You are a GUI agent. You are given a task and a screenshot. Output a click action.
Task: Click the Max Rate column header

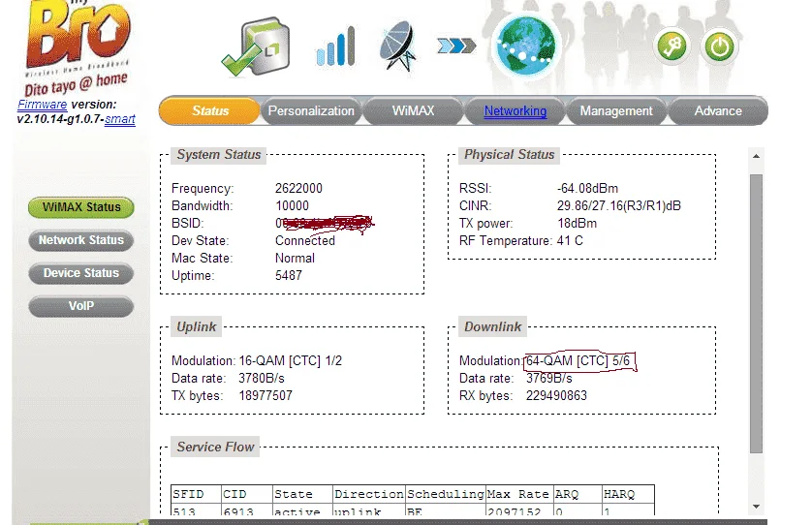(519, 494)
